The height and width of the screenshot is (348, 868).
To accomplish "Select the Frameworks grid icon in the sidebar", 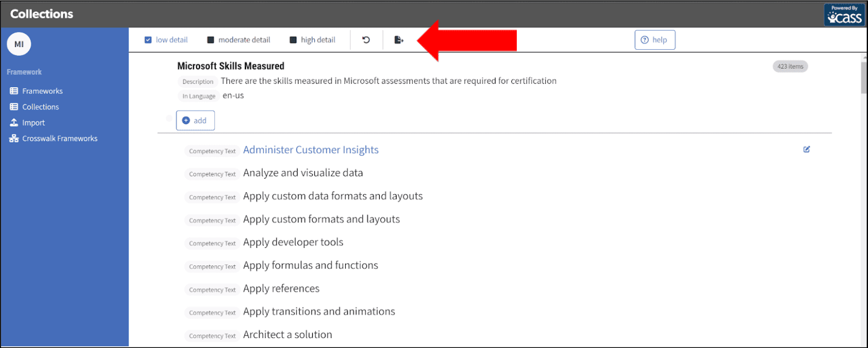I will [x=13, y=90].
